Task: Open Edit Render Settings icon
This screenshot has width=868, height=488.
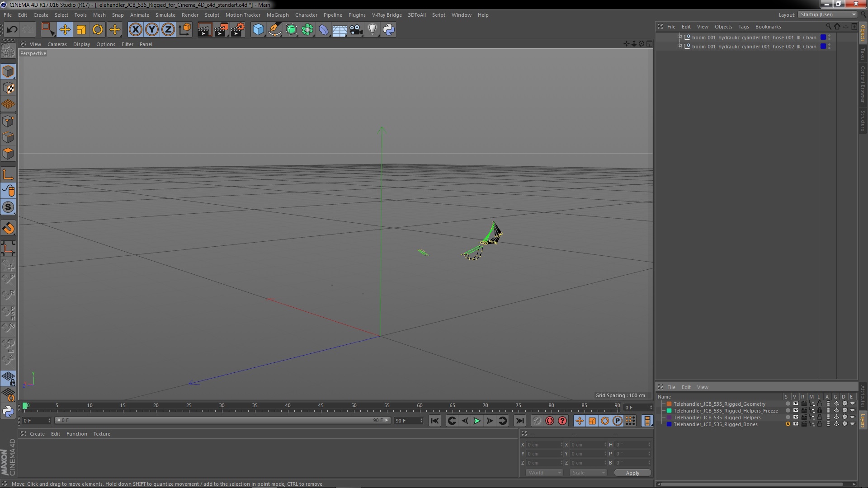Action: click(238, 30)
